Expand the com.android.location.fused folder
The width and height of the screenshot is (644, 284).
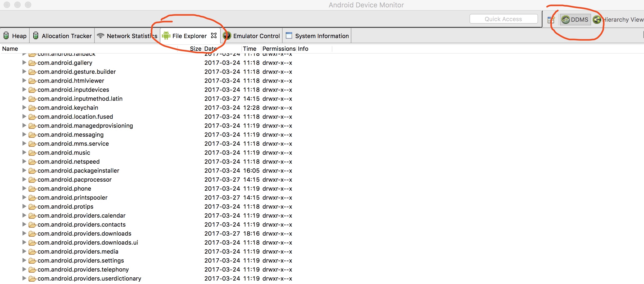[24, 116]
